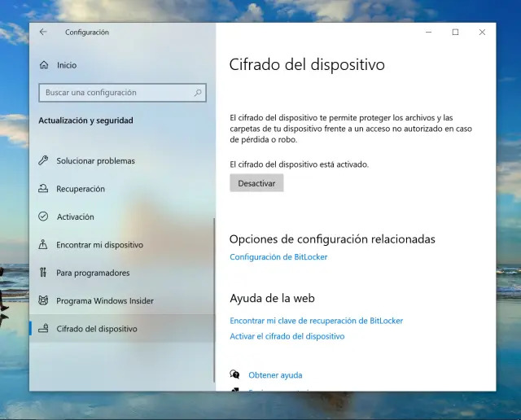Focus the Buscar una configuración field
Image resolution: width=521 pixels, height=420 pixels.
coord(114,93)
